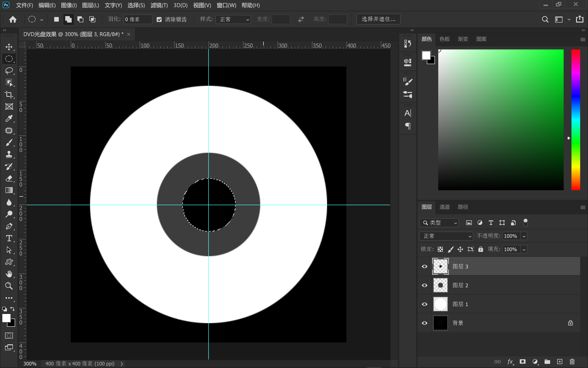Select the Elliptical Marquee tool
Image resolution: width=588 pixels, height=368 pixels.
point(9,59)
